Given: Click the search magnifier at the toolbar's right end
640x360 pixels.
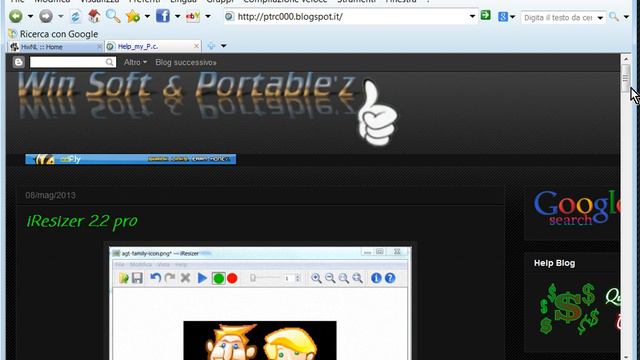Looking at the screenshot, I should click(614, 17).
